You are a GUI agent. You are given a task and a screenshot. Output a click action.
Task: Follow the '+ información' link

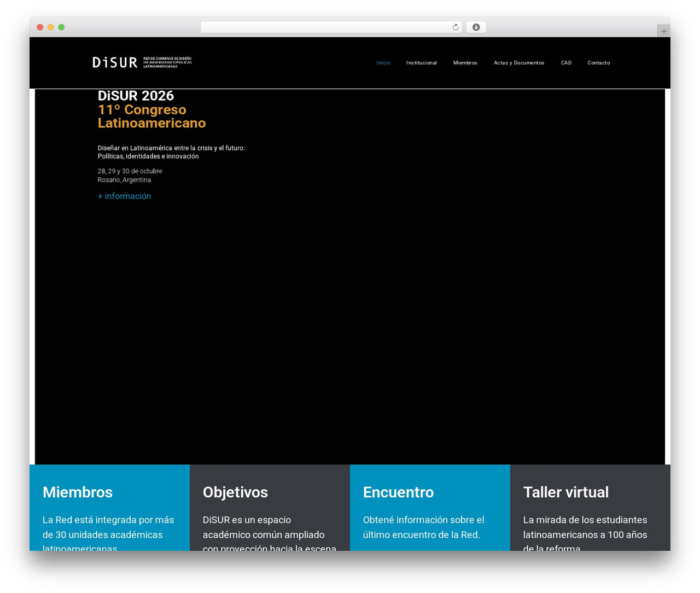[x=125, y=196]
